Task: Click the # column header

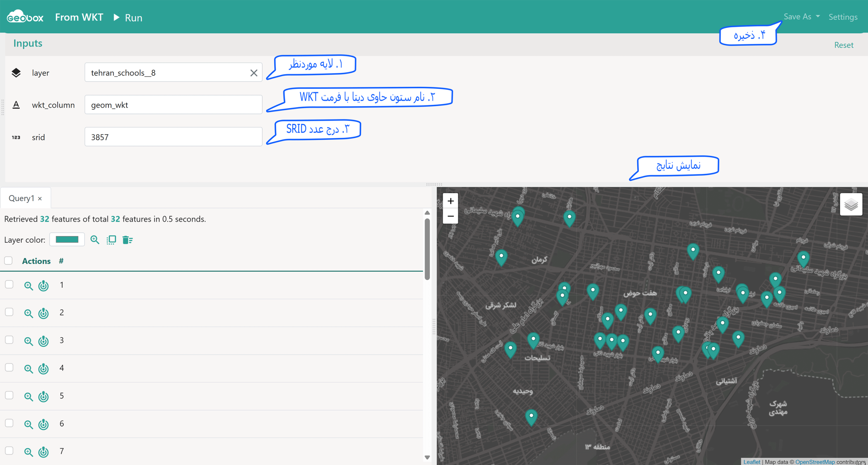Action: click(61, 261)
